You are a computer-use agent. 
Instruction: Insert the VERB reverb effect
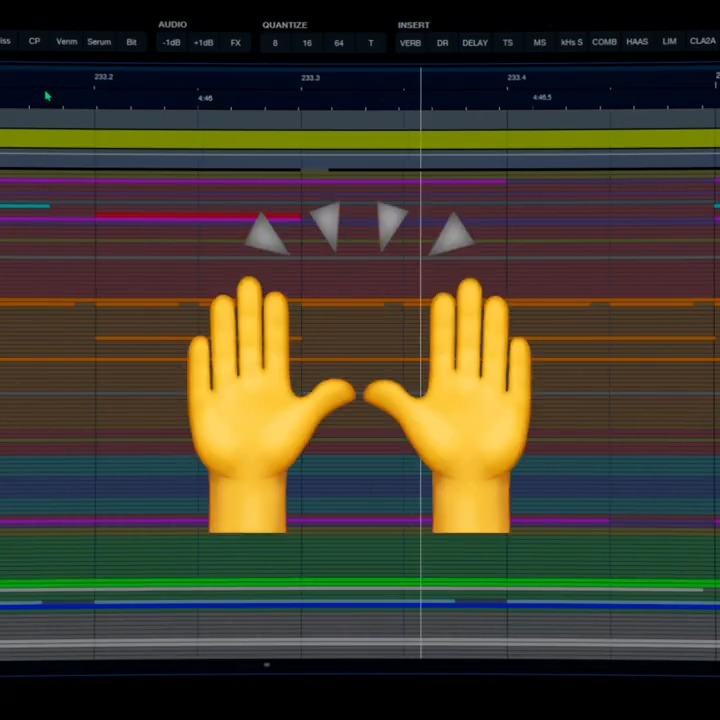410,43
